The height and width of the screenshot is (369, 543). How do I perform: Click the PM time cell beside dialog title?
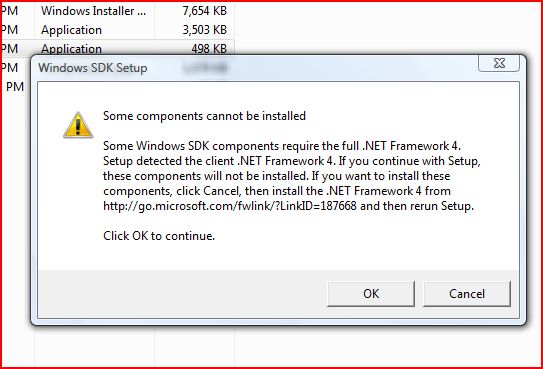pyautogui.click(x=9, y=68)
